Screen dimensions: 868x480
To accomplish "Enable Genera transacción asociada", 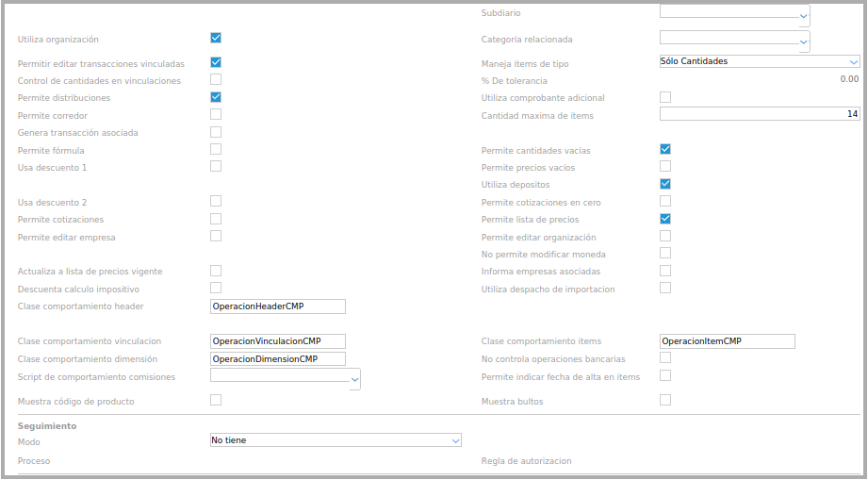I will (x=216, y=132).
